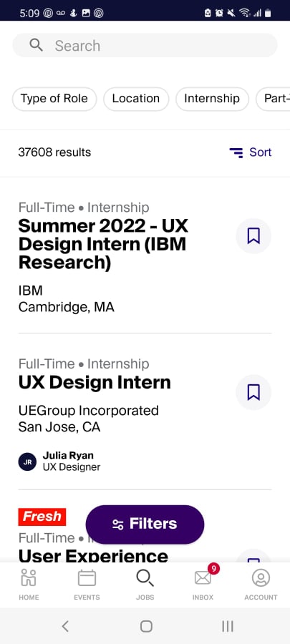Open the Account profile tab
Image resolution: width=290 pixels, height=644 pixels.
(x=261, y=585)
